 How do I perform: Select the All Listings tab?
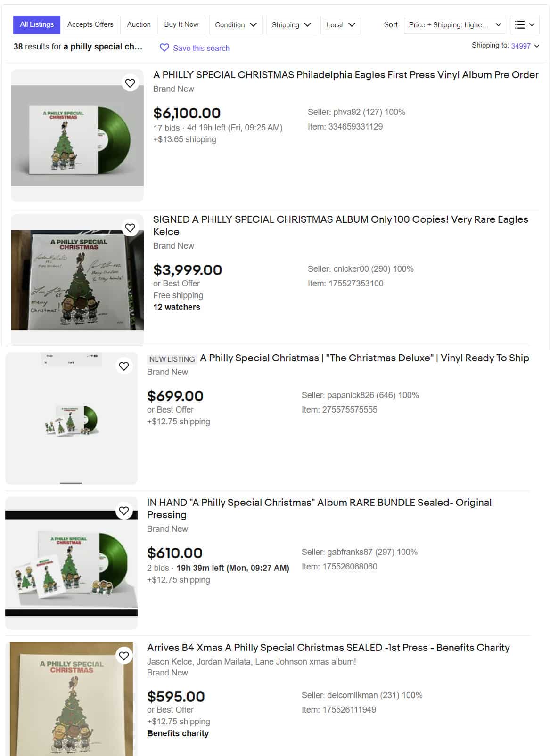[x=37, y=24]
